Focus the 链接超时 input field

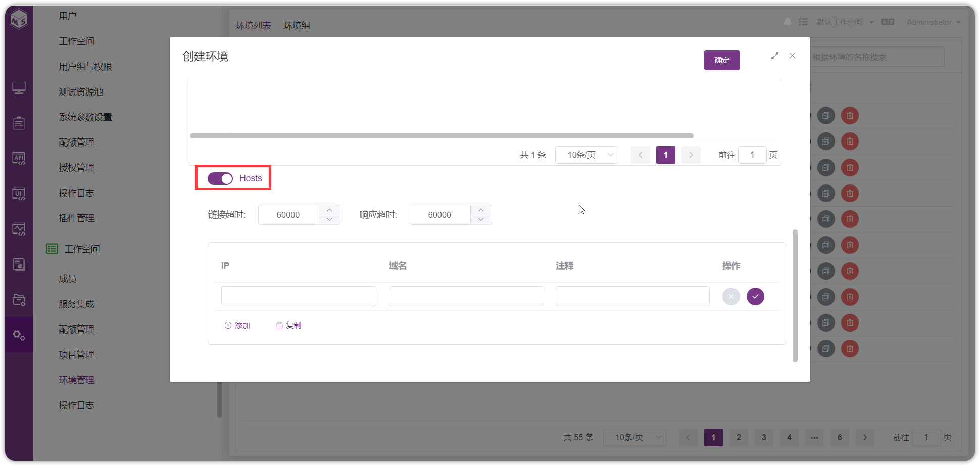point(288,215)
